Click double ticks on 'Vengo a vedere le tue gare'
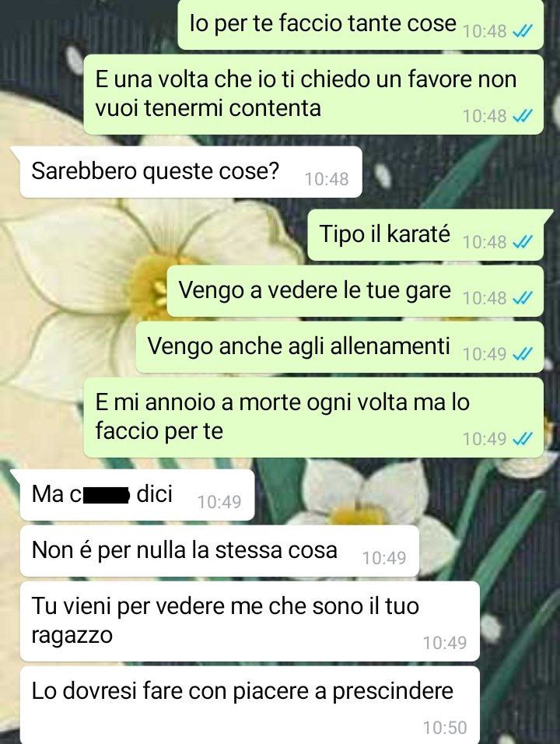 (523, 298)
